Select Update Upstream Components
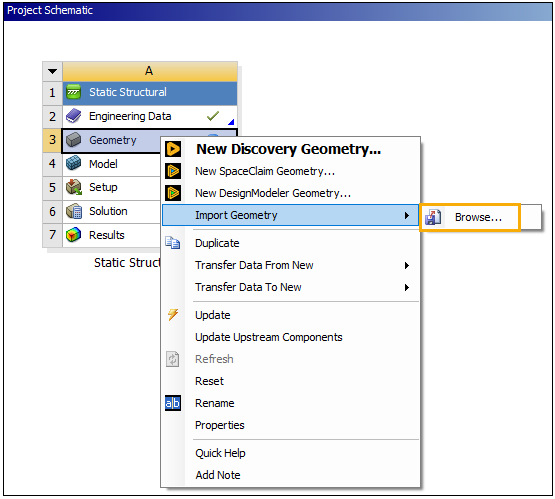 269,337
